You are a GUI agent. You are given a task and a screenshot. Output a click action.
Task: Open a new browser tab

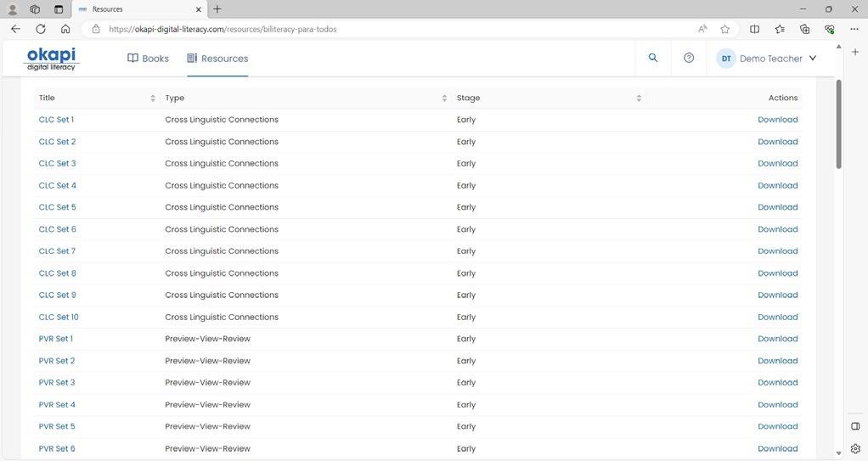tap(217, 8)
